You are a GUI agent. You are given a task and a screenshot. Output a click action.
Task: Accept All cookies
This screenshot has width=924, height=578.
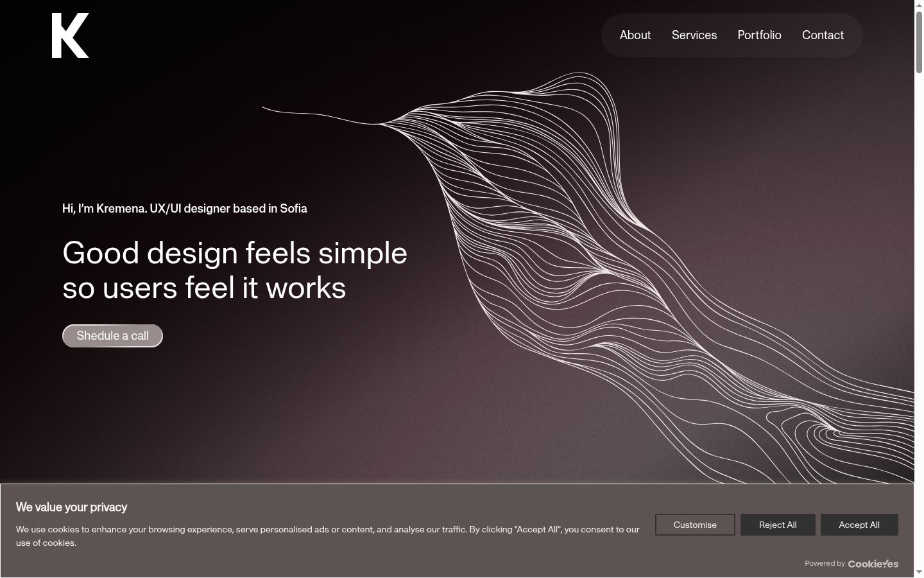pos(859,525)
